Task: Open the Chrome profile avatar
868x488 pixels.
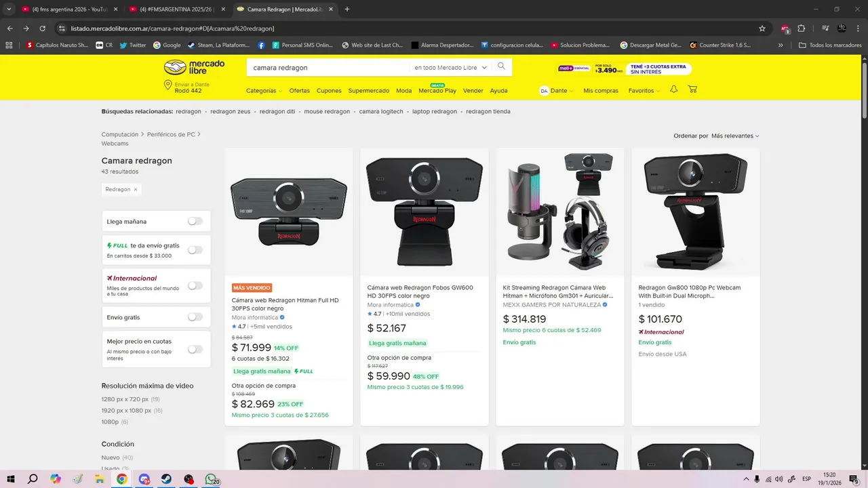Action: pos(842,28)
